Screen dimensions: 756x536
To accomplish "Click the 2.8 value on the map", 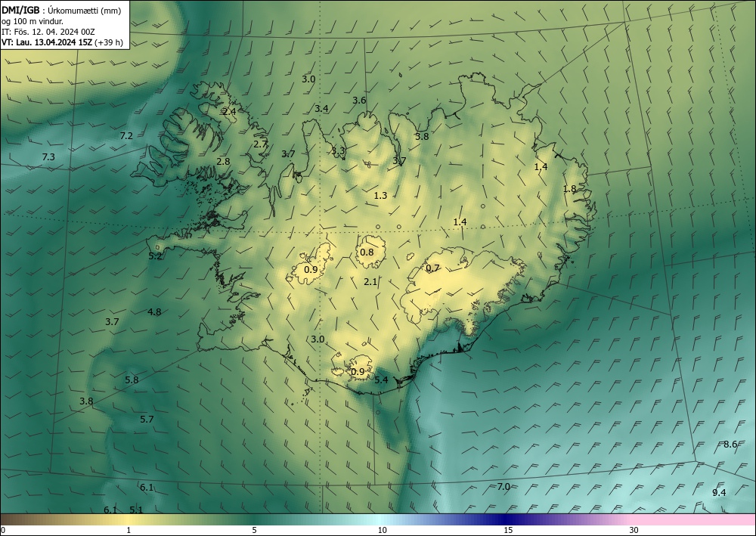I will tap(223, 162).
